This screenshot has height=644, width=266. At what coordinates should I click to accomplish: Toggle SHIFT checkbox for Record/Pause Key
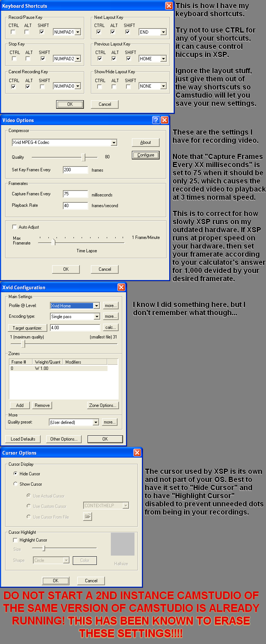(42, 32)
